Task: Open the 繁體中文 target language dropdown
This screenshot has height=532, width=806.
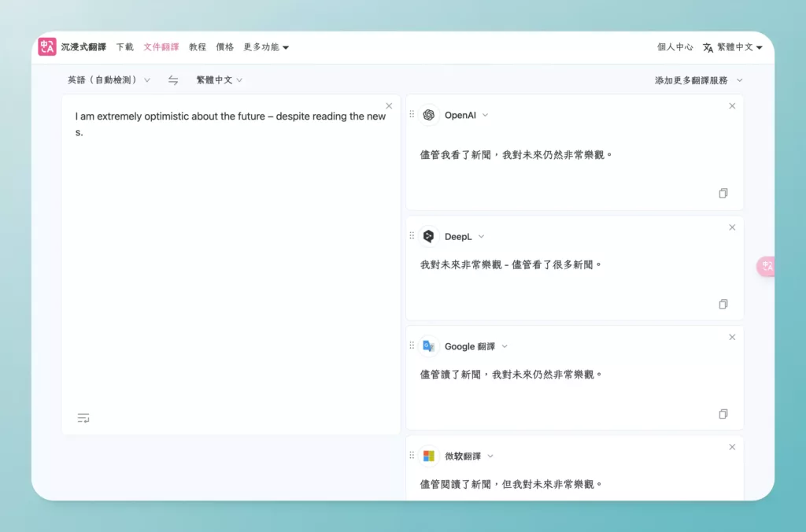Action: tap(219, 80)
